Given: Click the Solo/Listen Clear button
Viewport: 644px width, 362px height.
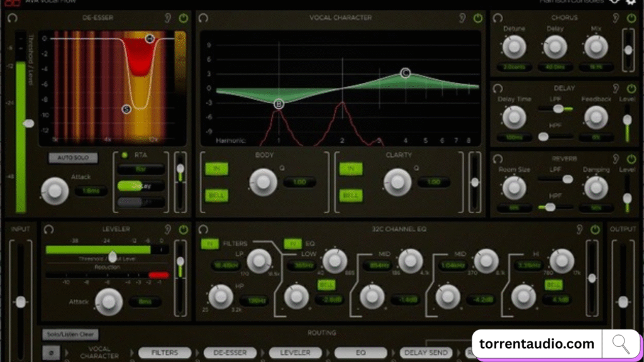Looking at the screenshot, I should [x=70, y=335].
